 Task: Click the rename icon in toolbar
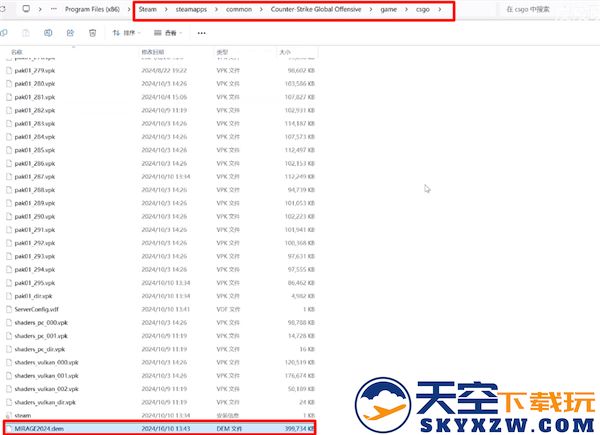click(48, 33)
